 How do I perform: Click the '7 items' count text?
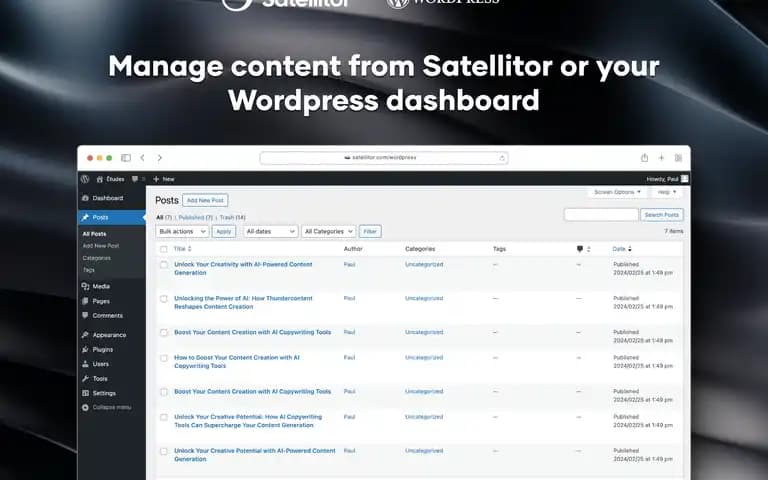pos(673,231)
